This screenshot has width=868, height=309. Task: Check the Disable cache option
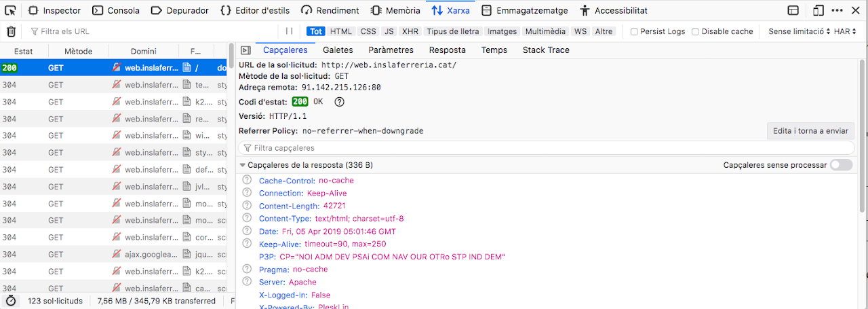(x=695, y=32)
